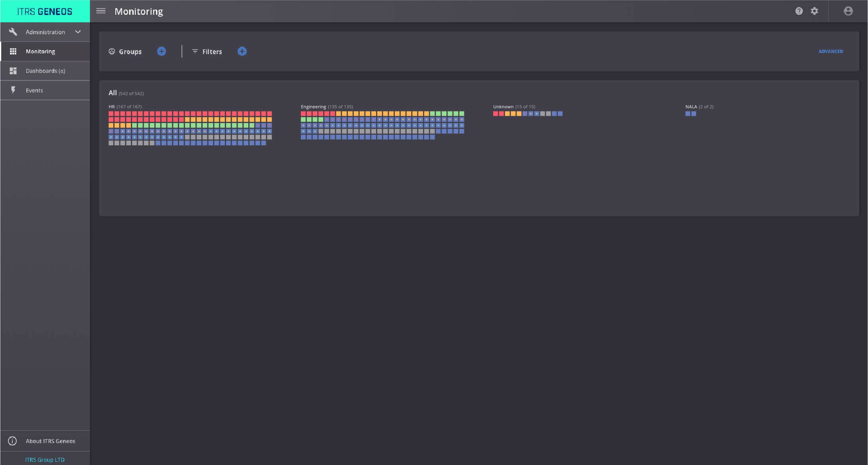Screen dimensions: 868x465
Task: Click the Monitoring grid icon in sidebar
Action: (13, 51)
